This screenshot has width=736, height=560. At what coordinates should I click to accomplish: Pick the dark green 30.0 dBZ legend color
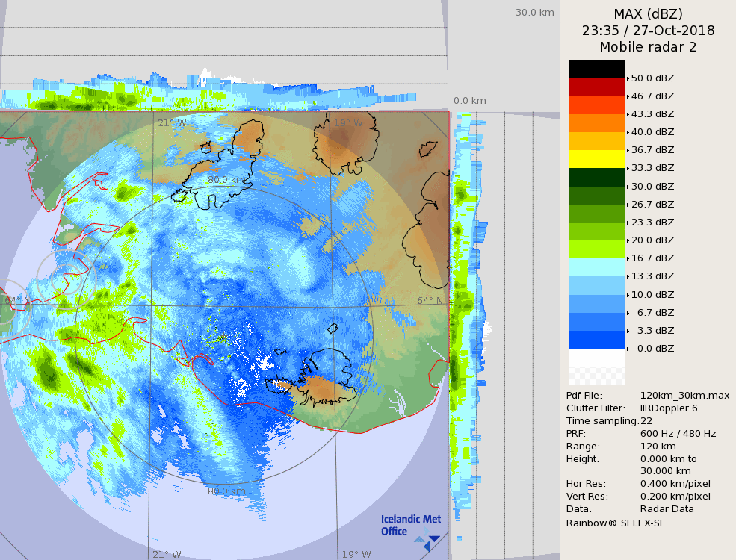(x=596, y=177)
